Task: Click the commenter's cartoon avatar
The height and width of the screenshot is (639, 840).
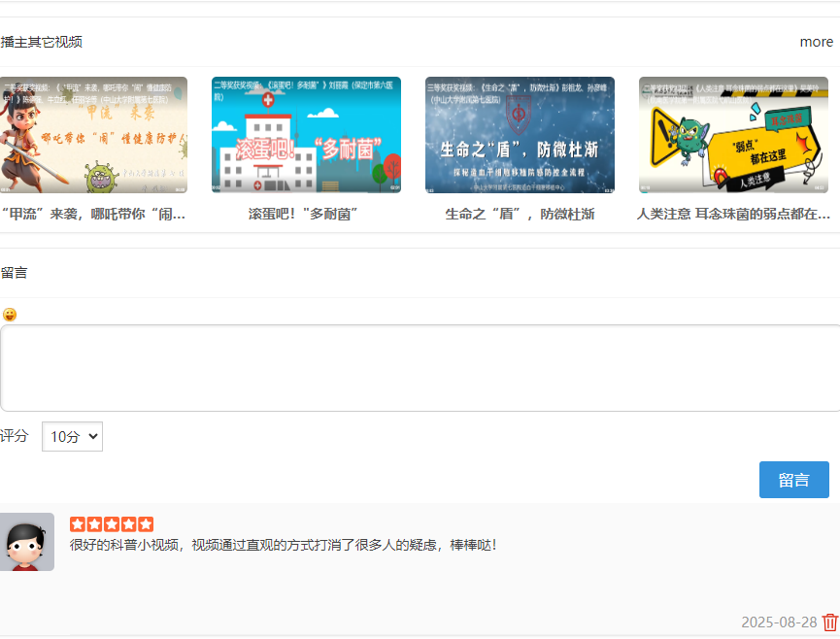Action: pyautogui.click(x=26, y=542)
